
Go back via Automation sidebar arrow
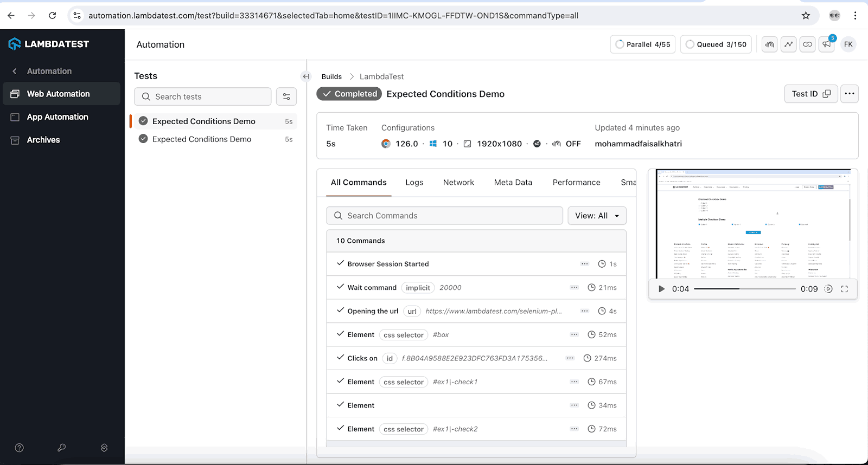coord(15,71)
